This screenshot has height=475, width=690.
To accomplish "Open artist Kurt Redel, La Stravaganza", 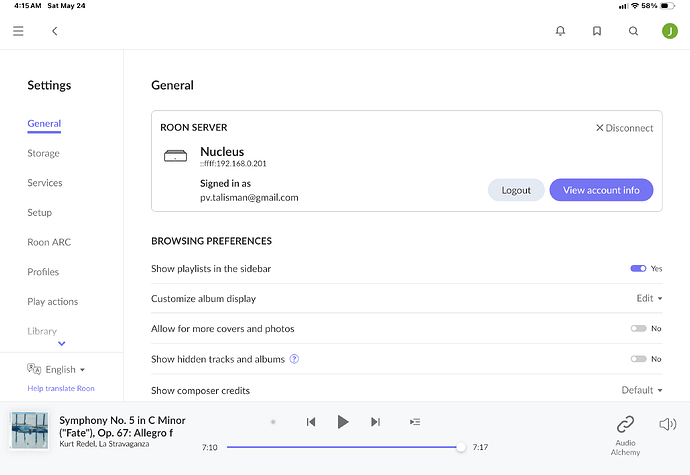I will click(104, 444).
